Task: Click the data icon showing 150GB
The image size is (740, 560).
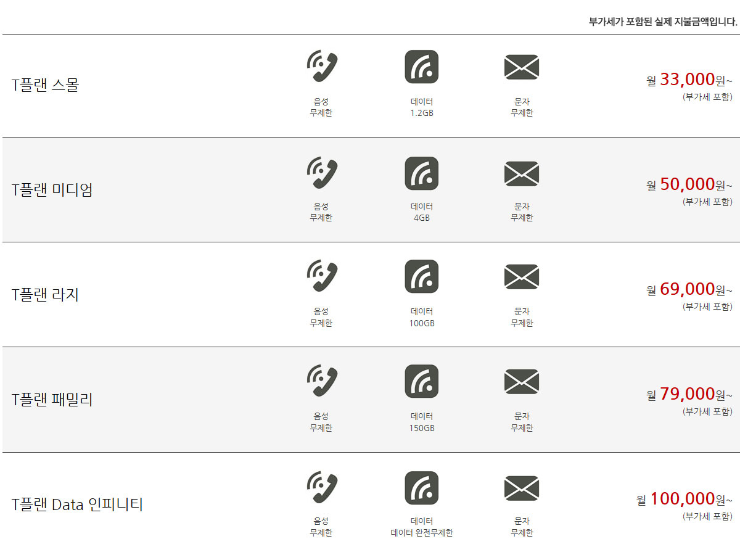Action: pyautogui.click(x=422, y=381)
